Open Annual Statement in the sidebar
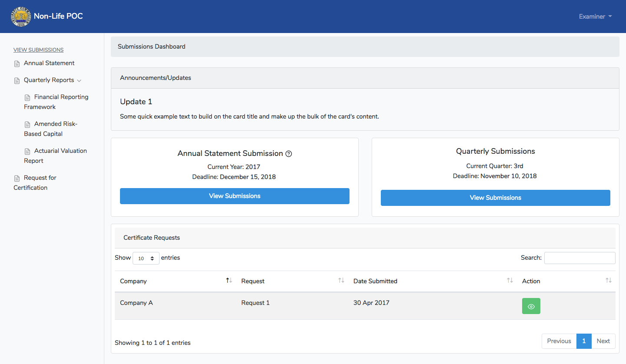 pyautogui.click(x=49, y=63)
